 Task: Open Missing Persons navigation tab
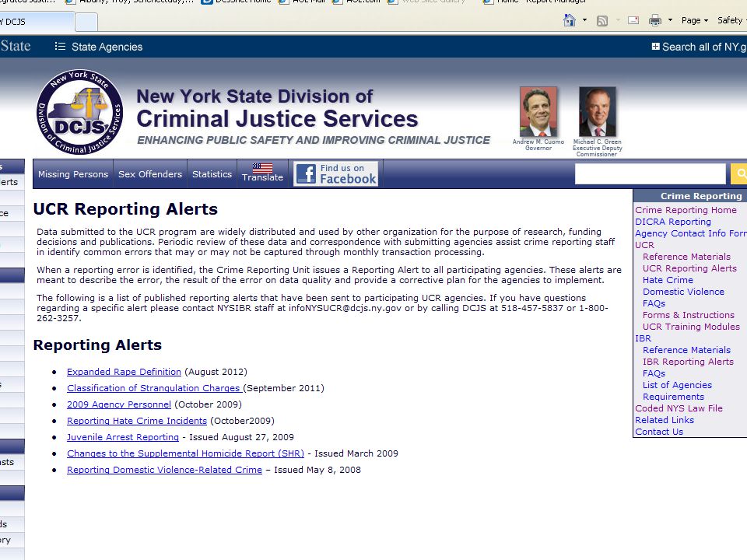pyautogui.click(x=73, y=174)
